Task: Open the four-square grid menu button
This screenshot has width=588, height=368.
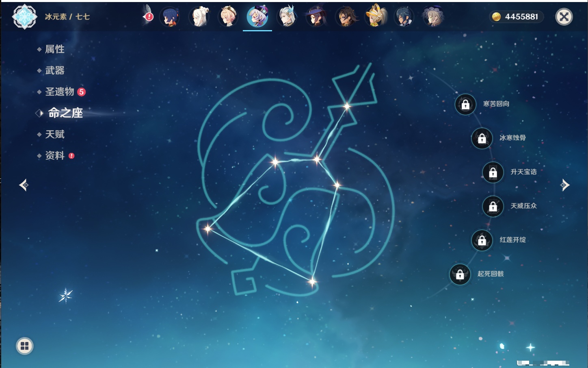Action: [x=24, y=346]
